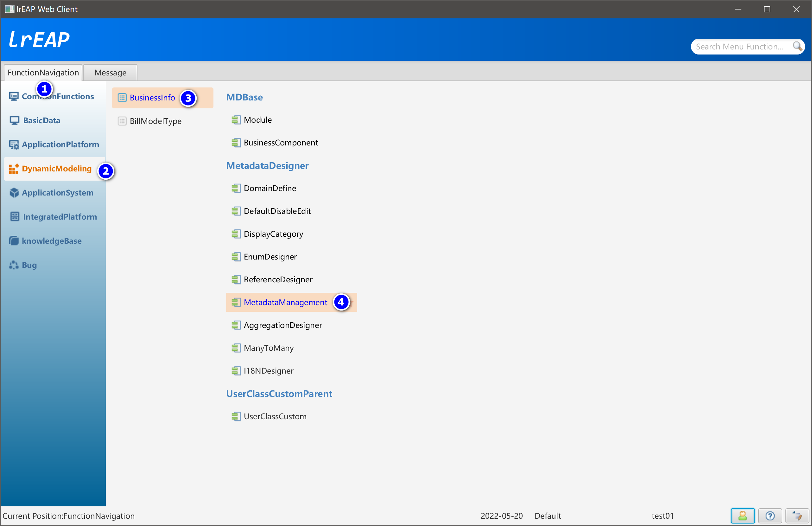This screenshot has width=812, height=526.
Task: Click the lrEAP logo
Action: pos(39,39)
